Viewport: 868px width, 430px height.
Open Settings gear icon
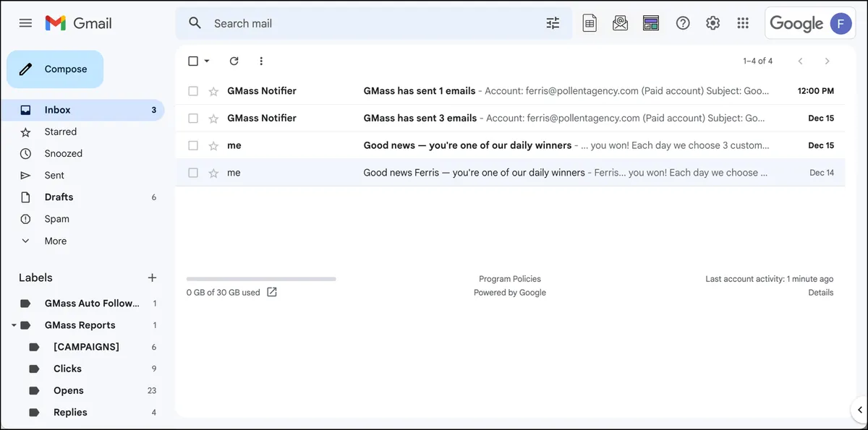713,23
